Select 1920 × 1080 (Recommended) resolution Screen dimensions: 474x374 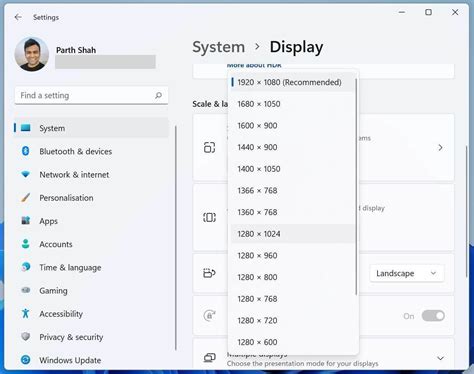point(292,82)
